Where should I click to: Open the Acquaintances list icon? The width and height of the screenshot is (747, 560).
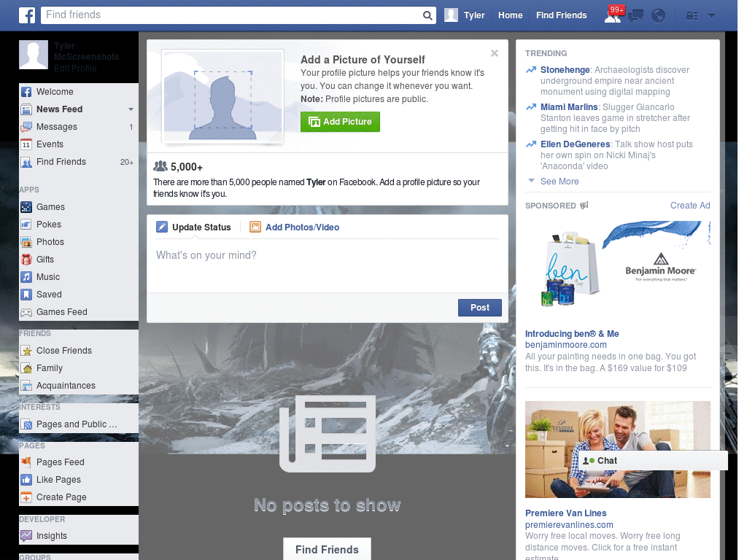coord(26,386)
